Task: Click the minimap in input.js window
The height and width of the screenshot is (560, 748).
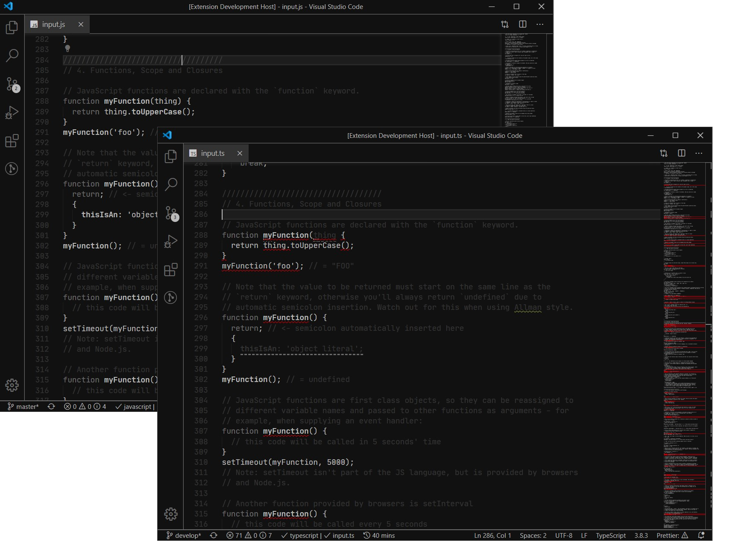Action: pyautogui.click(x=523, y=80)
